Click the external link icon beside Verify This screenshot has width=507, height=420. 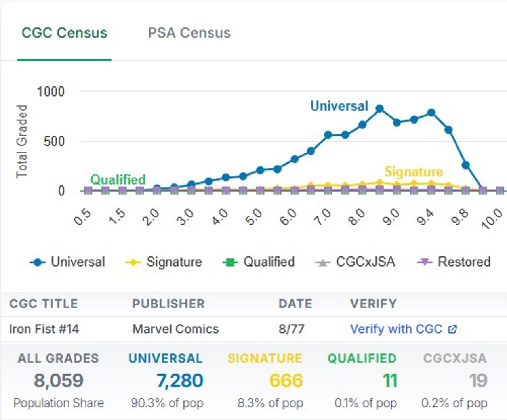[x=452, y=329]
